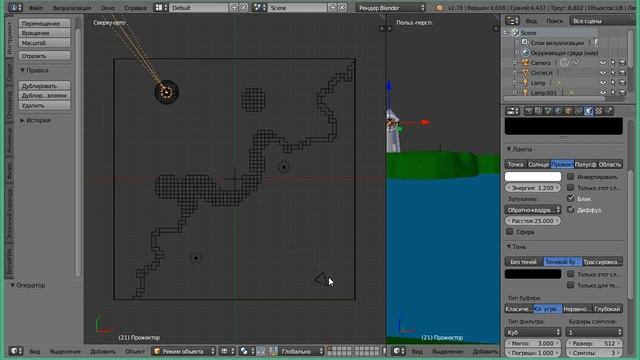The width and height of the screenshot is (640, 360).
Task: Switch to Scene properties tab icon
Action: tap(548, 111)
